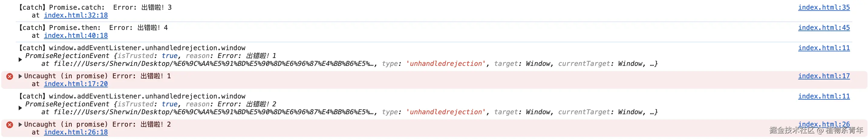Expand the second PromiseRejectionEvent object
The image size is (868, 139).
coord(20,108)
